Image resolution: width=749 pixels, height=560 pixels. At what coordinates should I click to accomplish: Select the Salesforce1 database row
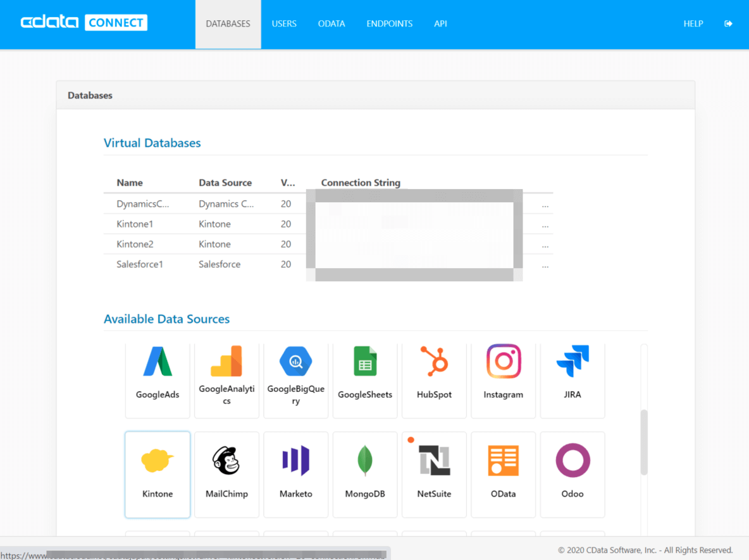point(328,264)
